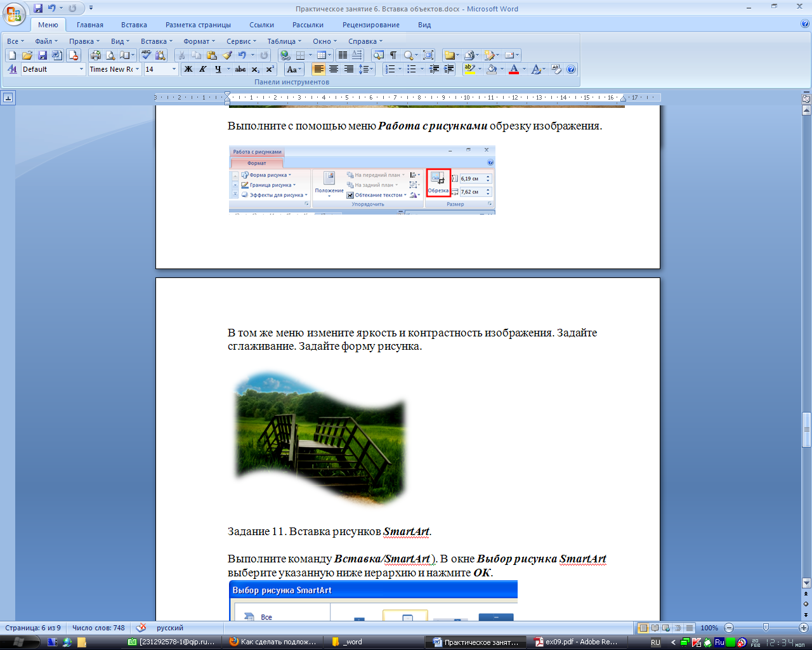
Task: Click the vertical scrollbar thumb
Action: tap(806, 430)
